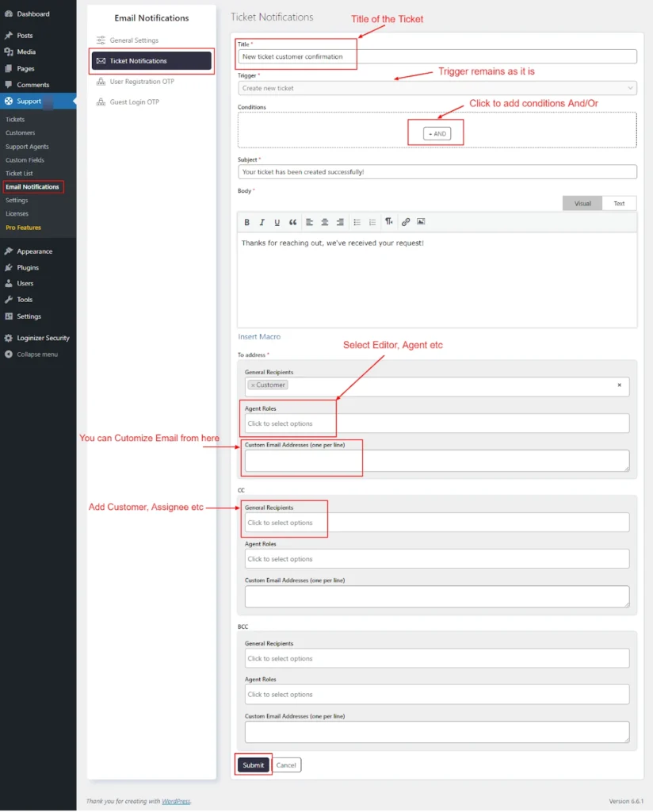Insert a hyperlink in the email body
This screenshot has width=653, height=812.
406,222
